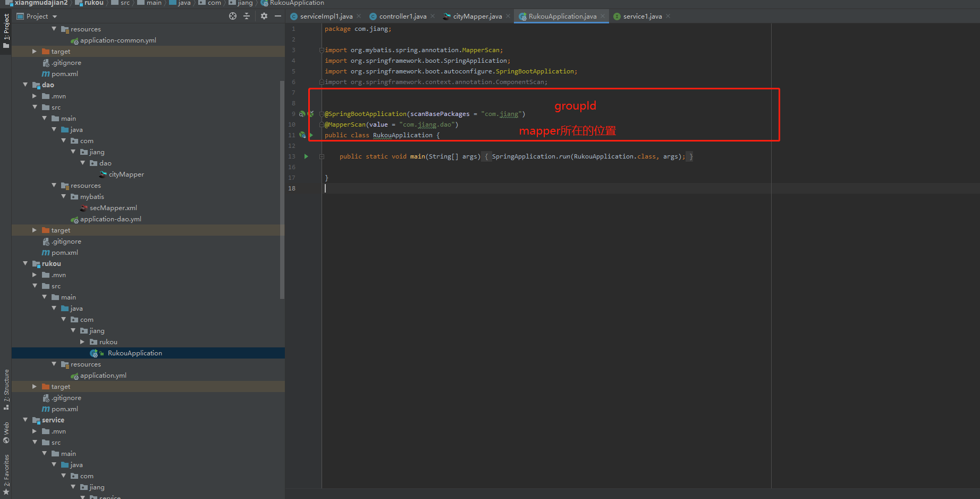Expand the rukou target folder

pos(35,386)
